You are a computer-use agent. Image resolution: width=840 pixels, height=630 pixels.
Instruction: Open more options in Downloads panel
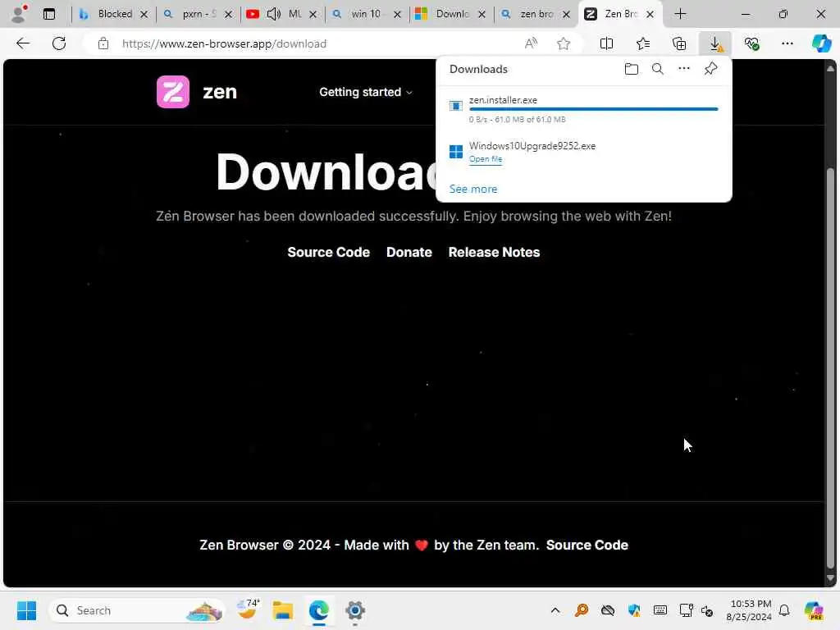[x=683, y=69]
